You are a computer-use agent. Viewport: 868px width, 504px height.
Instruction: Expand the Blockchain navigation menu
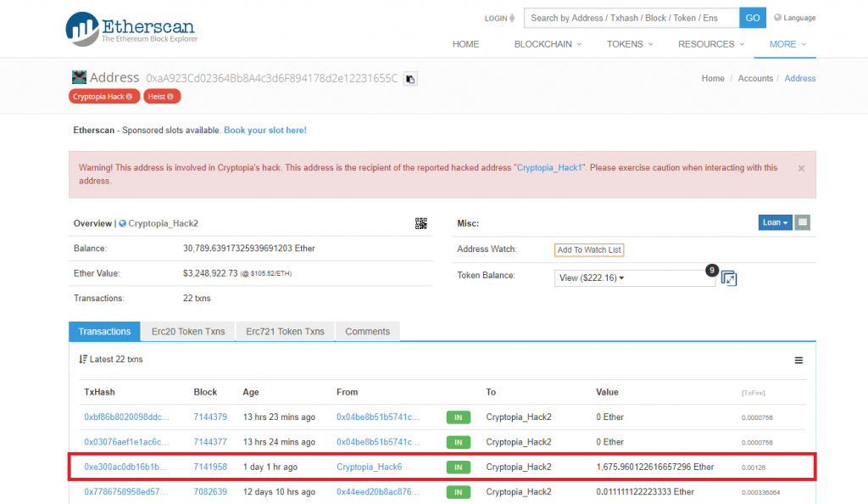pos(548,44)
